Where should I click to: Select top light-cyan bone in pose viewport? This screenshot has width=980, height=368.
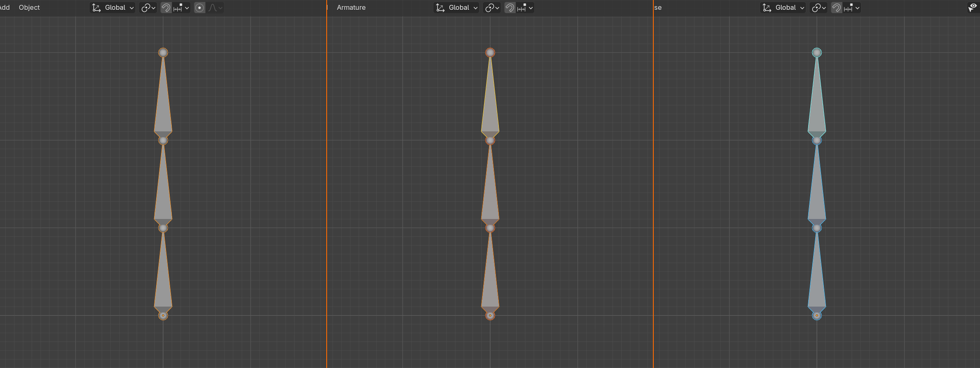[817, 102]
